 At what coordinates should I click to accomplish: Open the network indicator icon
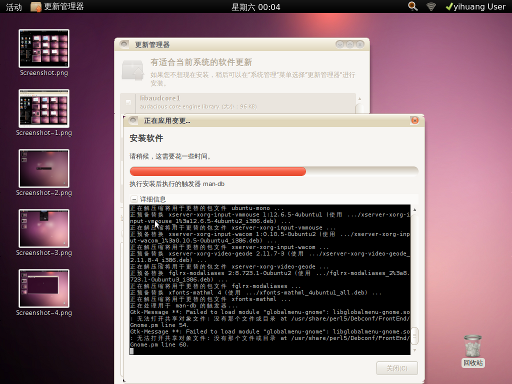431,6
